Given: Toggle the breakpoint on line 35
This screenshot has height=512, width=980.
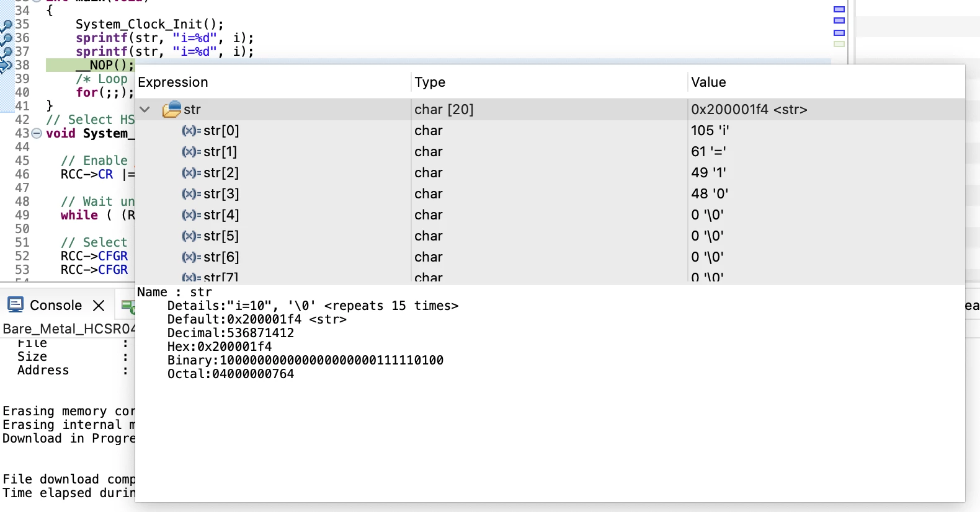Looking at the screenshot, I should coord(7,25).
